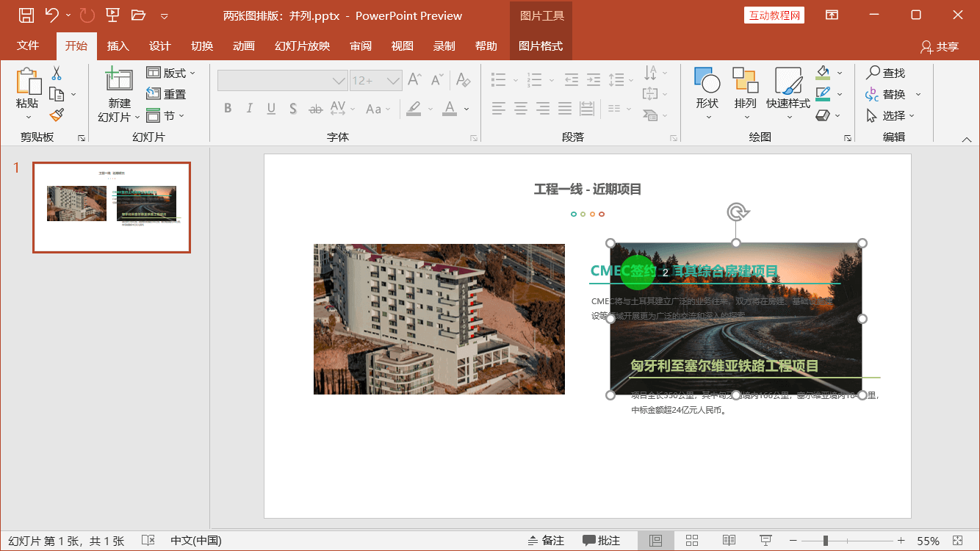Add a new slide with 新建幻灯片 icon
Image resolution: width=980 pixels, height=551 pixels.
point(119,80)
